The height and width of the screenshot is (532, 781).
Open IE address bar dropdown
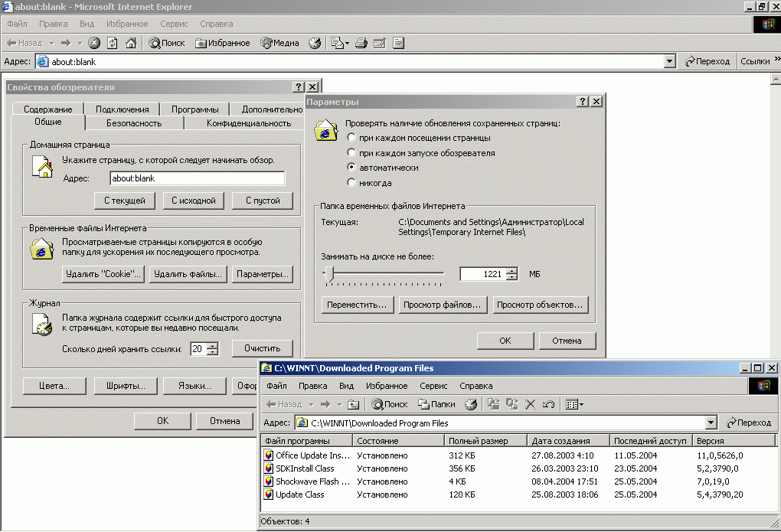pos(670,62)
